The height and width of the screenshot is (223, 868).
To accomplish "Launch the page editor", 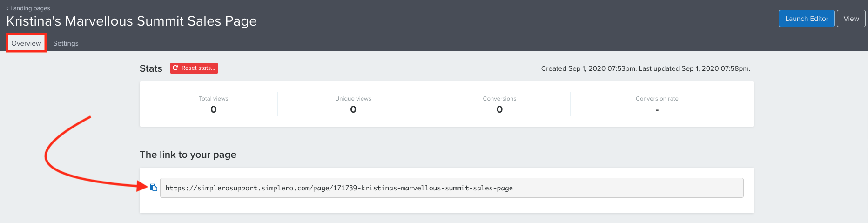I will pyautogui.click(x=807, y=19).
